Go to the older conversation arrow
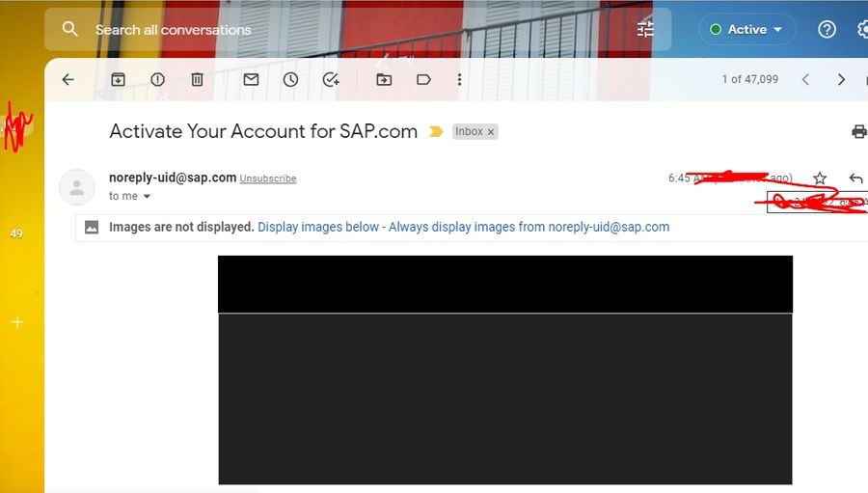 tap(841, 80)
